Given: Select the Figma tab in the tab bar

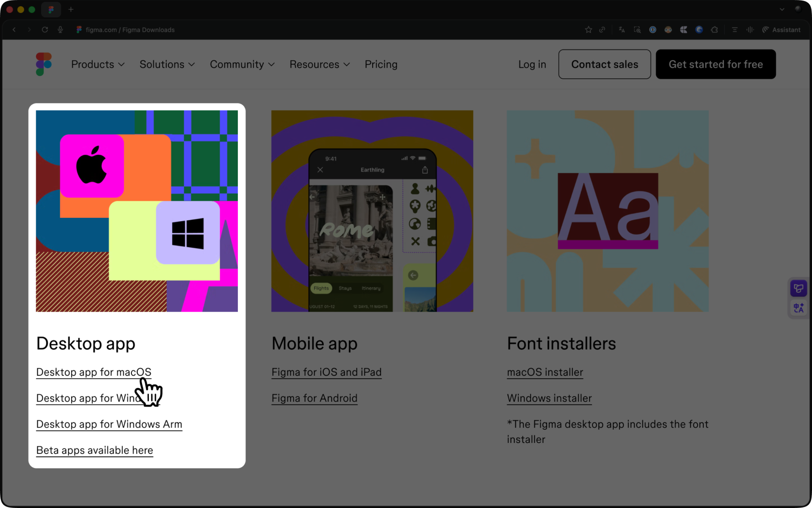Looking at the screenshot, I should [51, 10].
